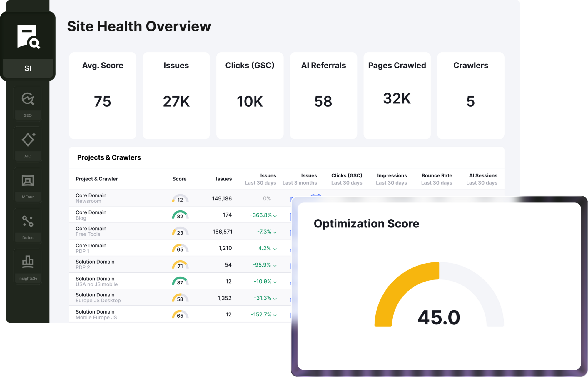Click the Optimization Score 45.0 gauge

coord(439,294)
